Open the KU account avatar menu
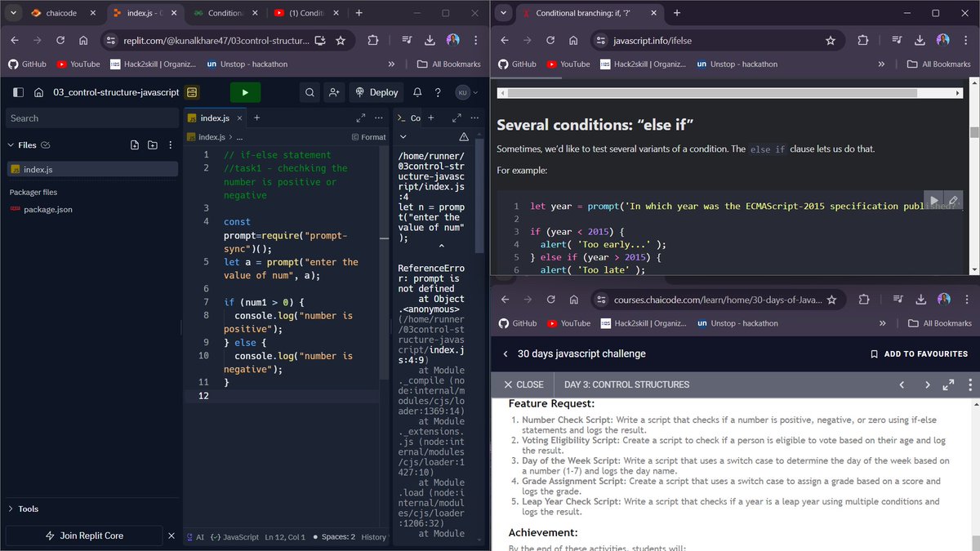Viewport: 980px width, 551px height. [x=464, y=92]
